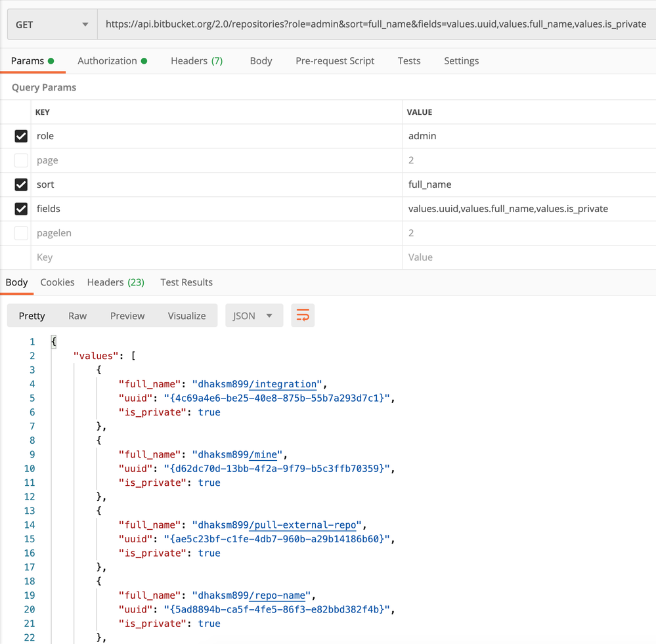Viewport: 656px width, 644px height.
Task: Open the Test Results tab
Action: tap(186, 282)
